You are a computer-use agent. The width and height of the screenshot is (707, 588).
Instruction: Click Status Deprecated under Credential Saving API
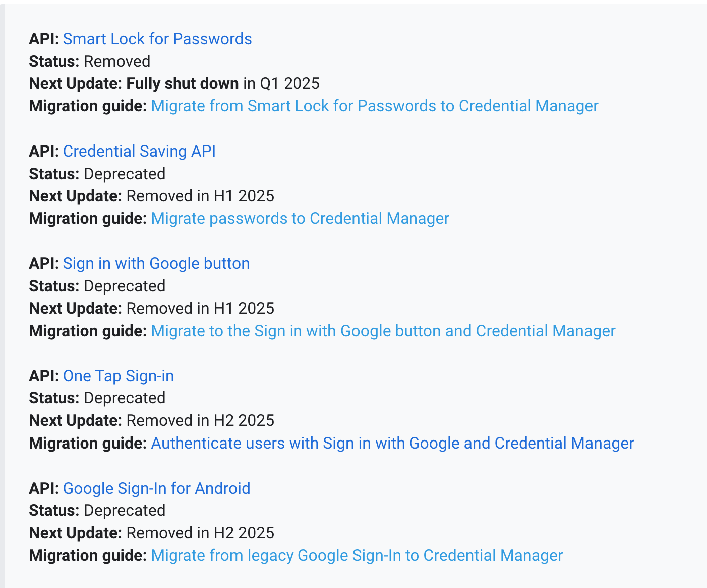[97, 174]
